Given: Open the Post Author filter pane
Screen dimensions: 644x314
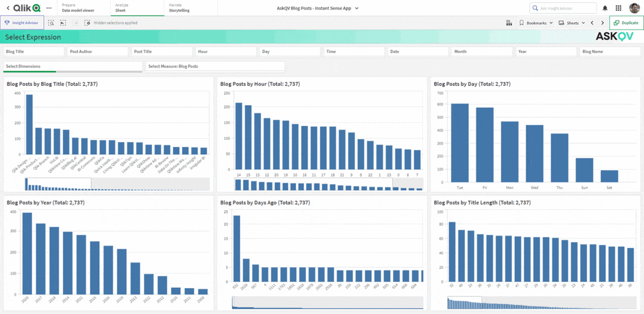Looking at the screenshot, I should [x=98, y=51].
